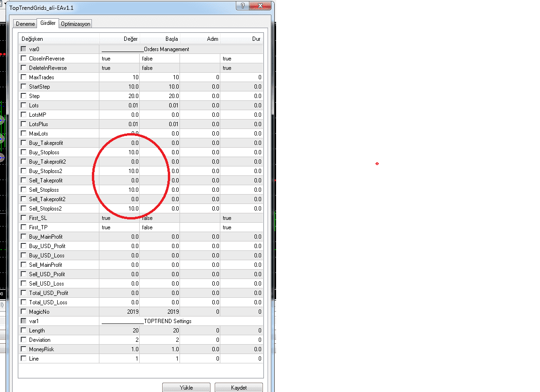Click the Değer column header

click(120, 39)
